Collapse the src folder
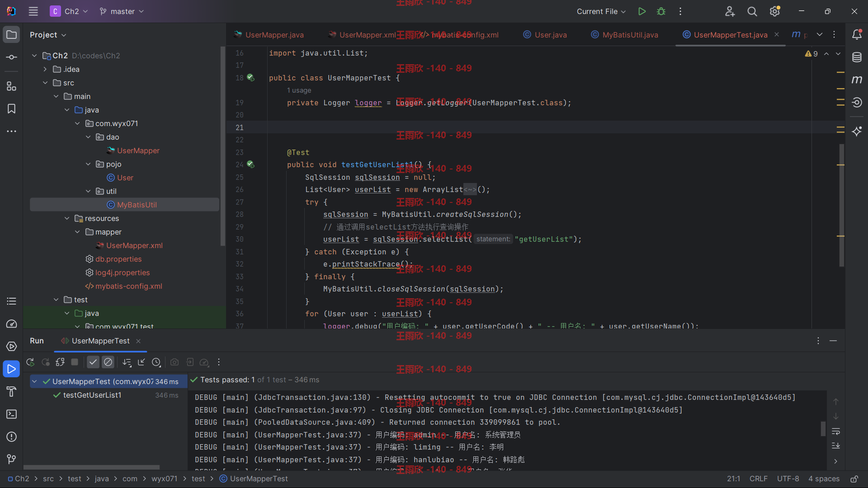 [45, 83]
